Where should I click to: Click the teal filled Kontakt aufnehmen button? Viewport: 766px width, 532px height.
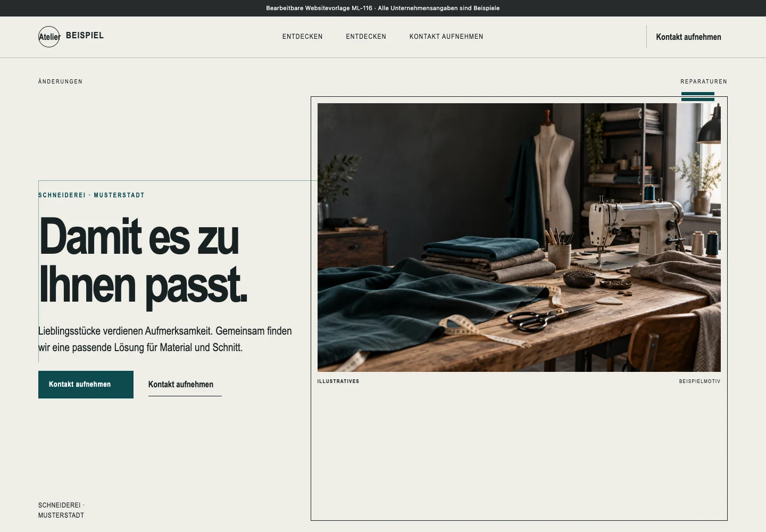click(86, 385)
